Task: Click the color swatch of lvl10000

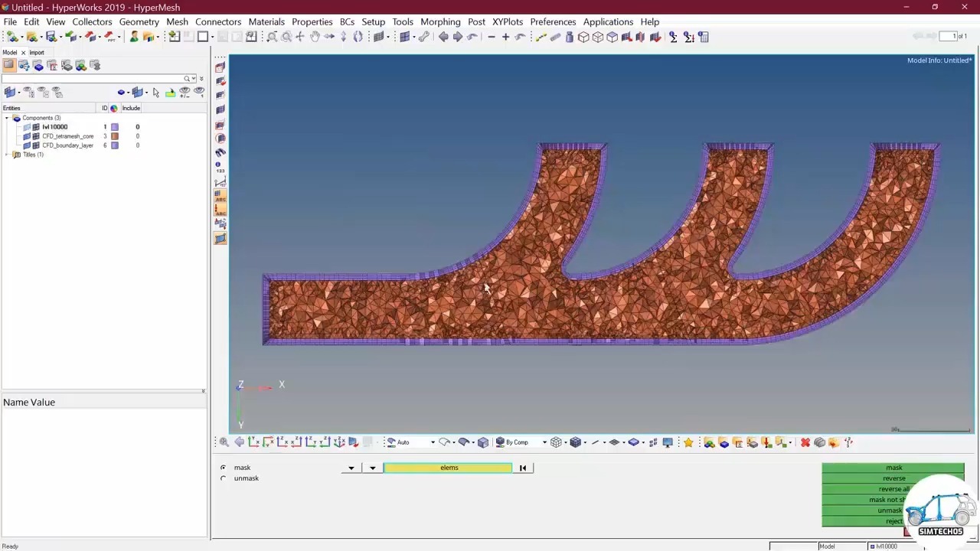Action: (x=115, y=127)
